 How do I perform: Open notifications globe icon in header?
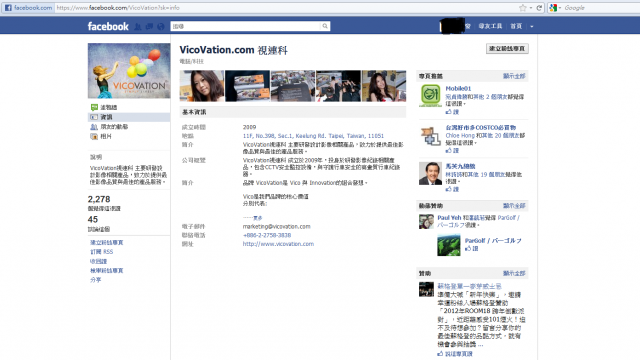(x=161, y=27)
